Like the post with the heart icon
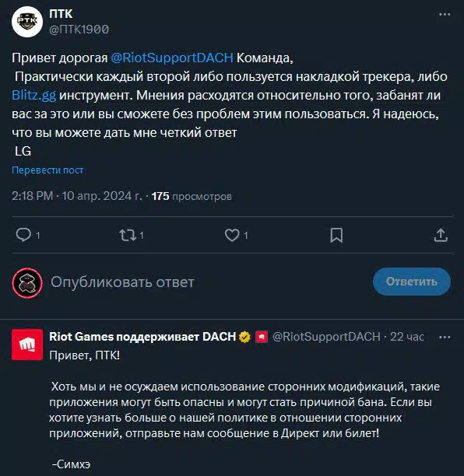 point(232,235)
